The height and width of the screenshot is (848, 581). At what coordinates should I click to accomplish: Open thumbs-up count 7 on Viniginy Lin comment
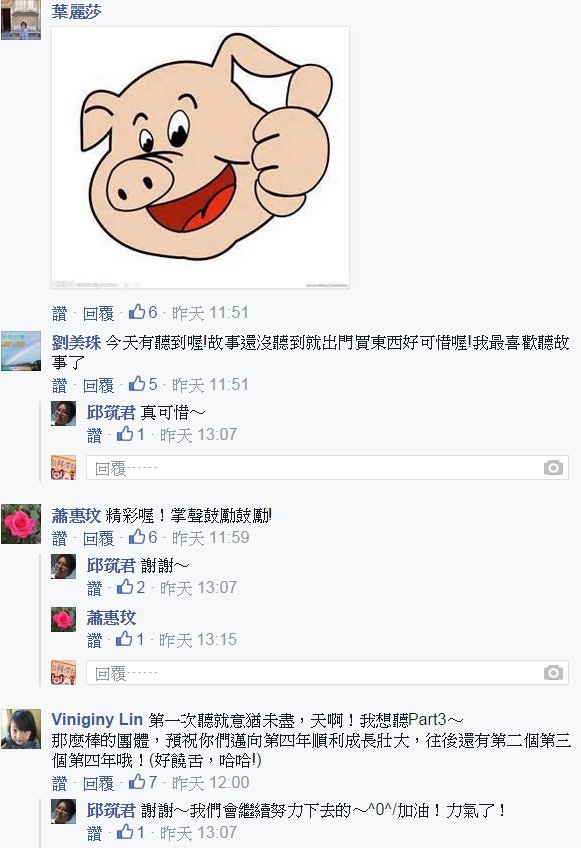tap(143, 782)
